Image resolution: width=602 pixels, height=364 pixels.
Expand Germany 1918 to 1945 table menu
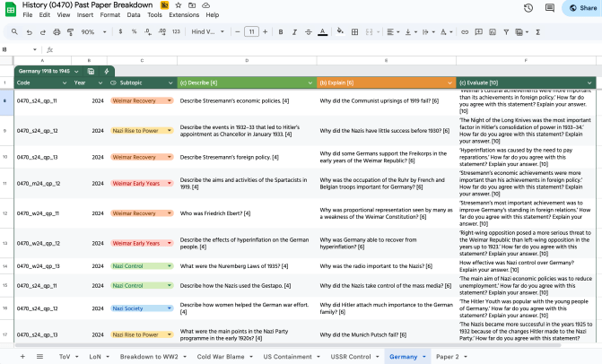pos(77,70)
